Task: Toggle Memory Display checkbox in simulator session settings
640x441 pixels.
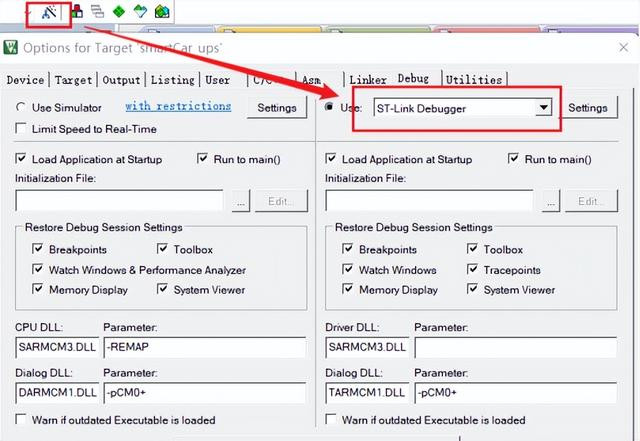Action: (37, 289)
